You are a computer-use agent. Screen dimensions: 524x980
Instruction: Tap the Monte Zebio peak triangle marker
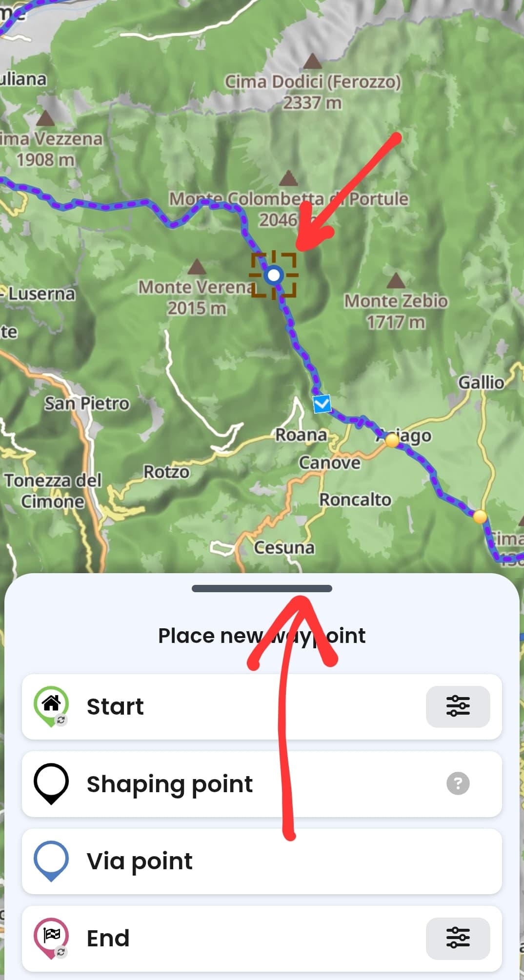396,280
